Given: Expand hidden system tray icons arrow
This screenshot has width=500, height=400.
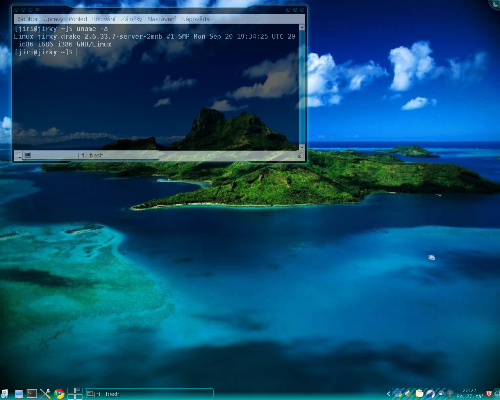Looking at the screenshot, I should pyautogui.click(x=389, y=394).
